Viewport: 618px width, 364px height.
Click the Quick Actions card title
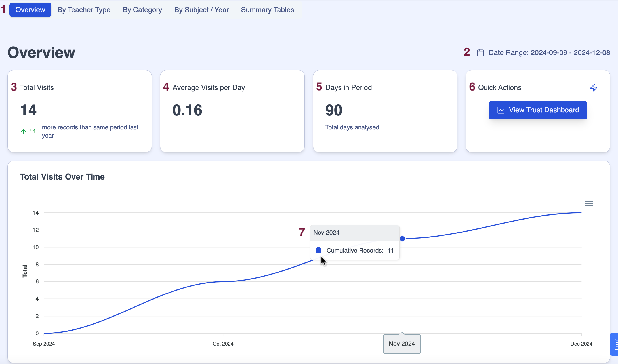coord(500,88)
